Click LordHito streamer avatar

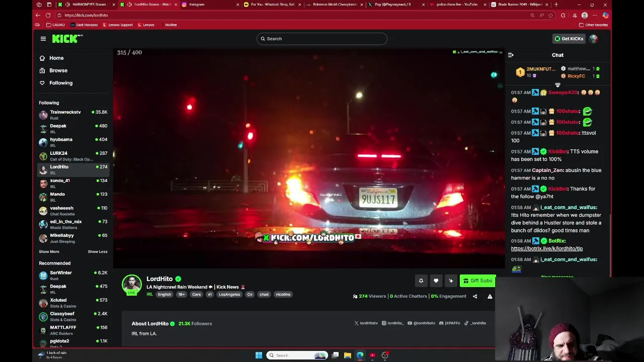click(132, 284)
